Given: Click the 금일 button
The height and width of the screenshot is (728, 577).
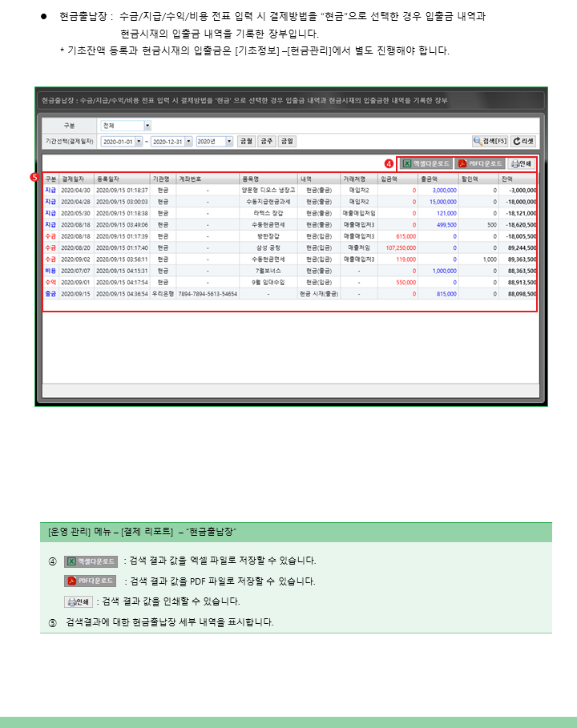Looking at the screenshot, I should click(287, 141).
